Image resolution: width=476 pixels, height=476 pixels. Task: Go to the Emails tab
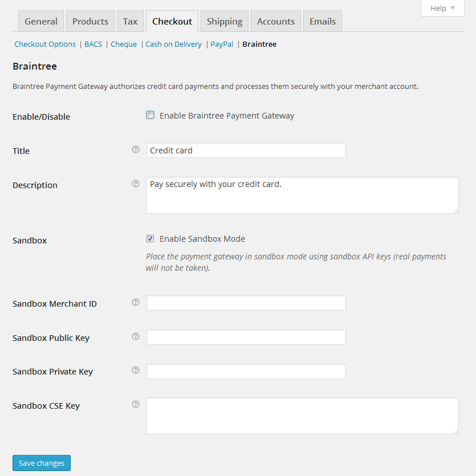coord(323,22)
